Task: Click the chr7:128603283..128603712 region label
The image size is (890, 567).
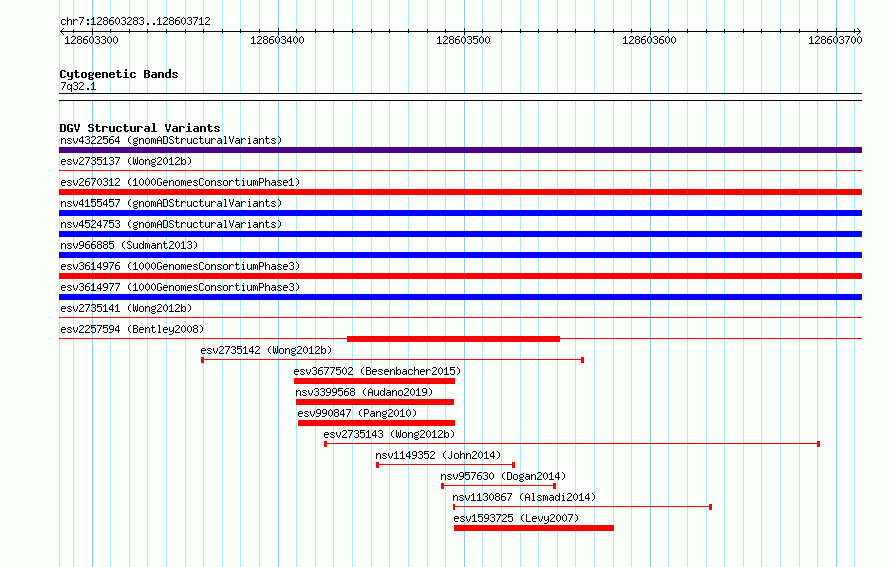Action: pyautogui.click(x=135, y=21)
